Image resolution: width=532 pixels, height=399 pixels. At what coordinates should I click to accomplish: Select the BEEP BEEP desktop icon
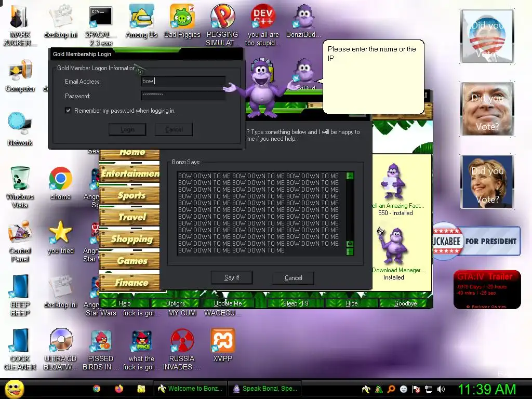click(x=20, y=295)
